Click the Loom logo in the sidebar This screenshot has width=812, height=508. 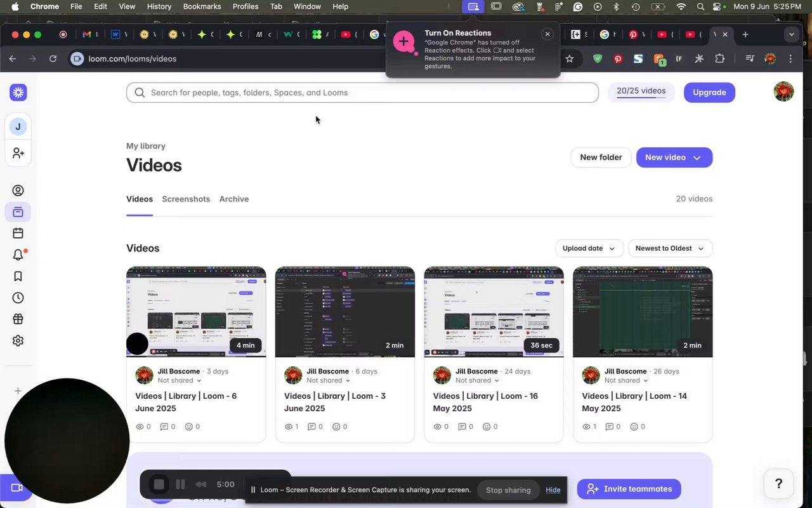18,93
